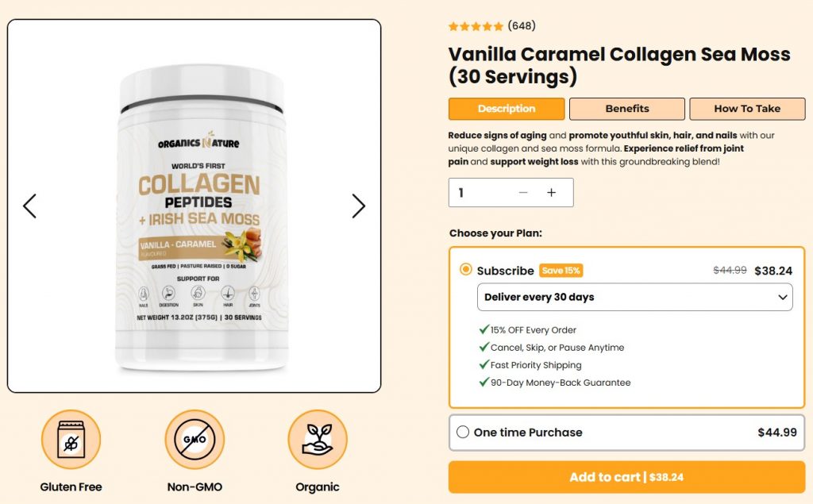Switch to the Benefits tab
This screenshot has height=504, width=813.
(627, 109)
